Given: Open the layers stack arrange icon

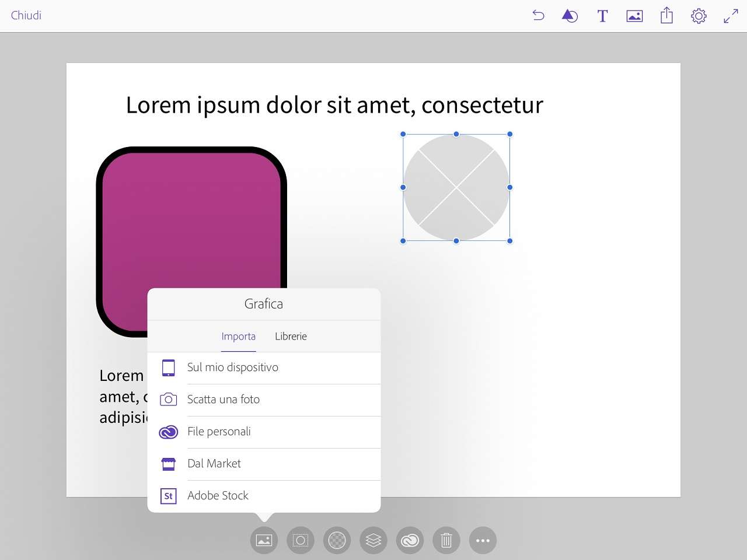Looking at the screenshot, I should pos(373,540).
